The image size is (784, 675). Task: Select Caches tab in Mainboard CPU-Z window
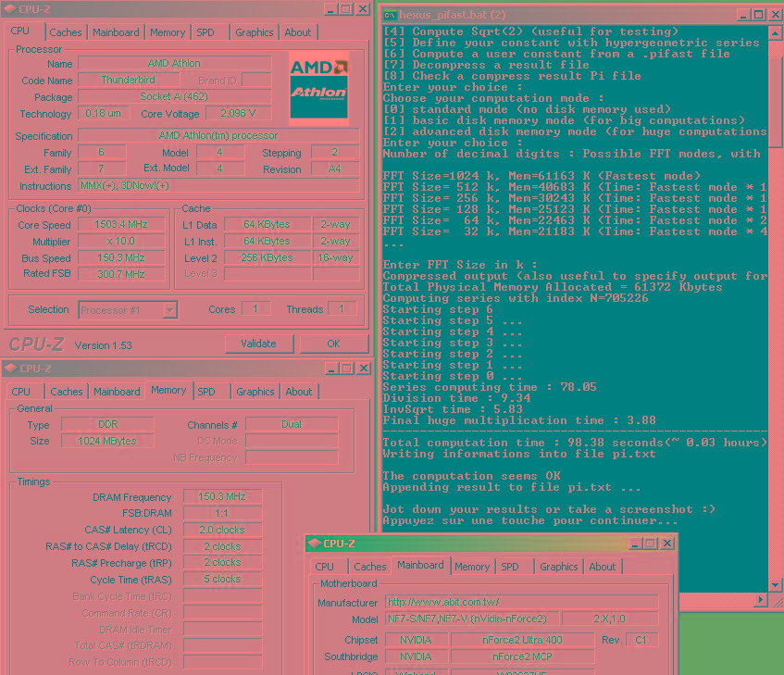click(x=370, y=567)
